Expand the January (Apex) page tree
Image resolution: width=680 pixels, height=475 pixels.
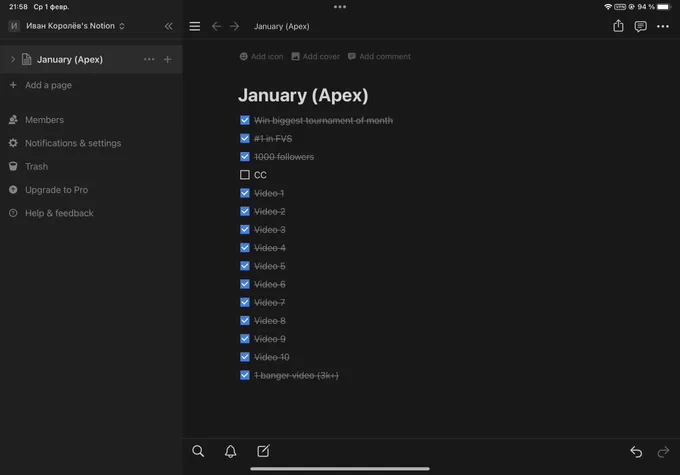point(13,59)
